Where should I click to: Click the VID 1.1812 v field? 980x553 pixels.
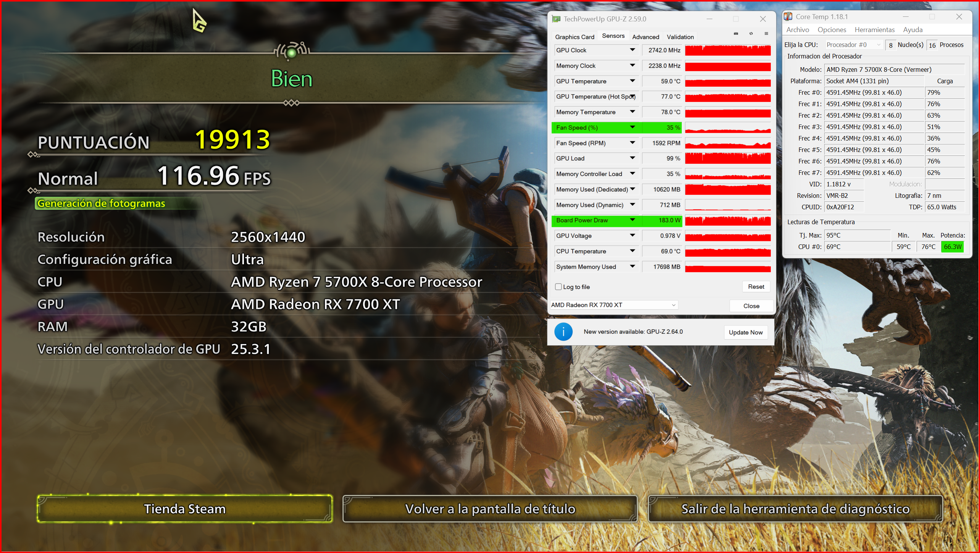point(844,184)
